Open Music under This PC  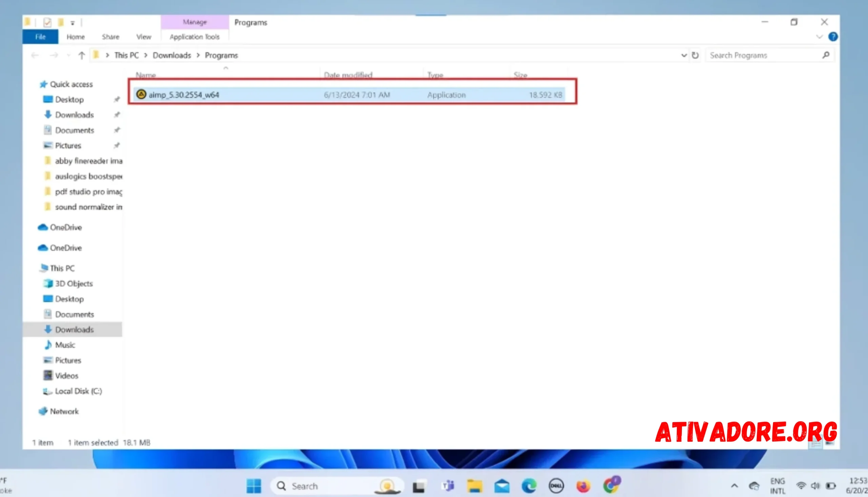pyautogui.click(x=65, y=345)
